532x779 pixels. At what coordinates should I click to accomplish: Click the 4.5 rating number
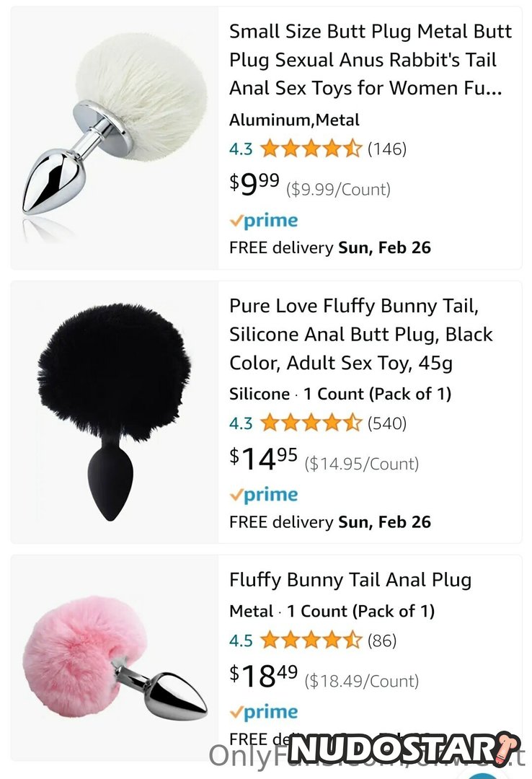coord(241,641)
